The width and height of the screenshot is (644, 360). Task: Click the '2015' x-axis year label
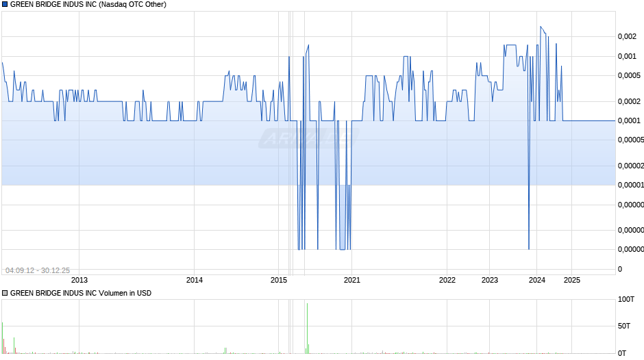click(279, 280)
